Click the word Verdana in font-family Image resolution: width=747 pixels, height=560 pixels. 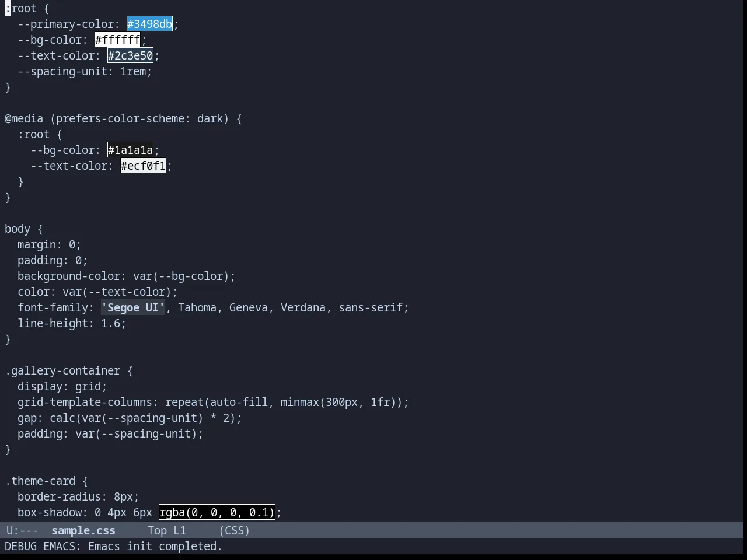pyautogui.click(x=303, y=307)
